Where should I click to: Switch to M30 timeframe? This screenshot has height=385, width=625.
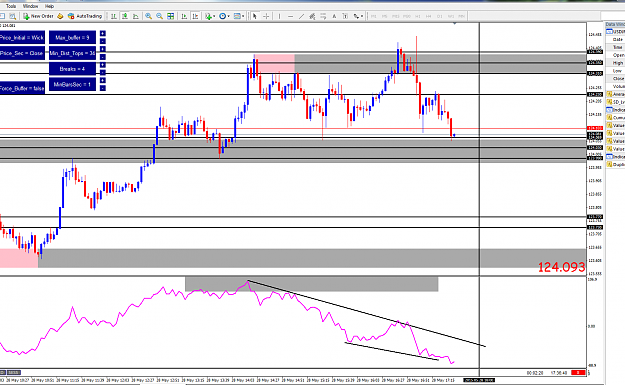(407, 16)
